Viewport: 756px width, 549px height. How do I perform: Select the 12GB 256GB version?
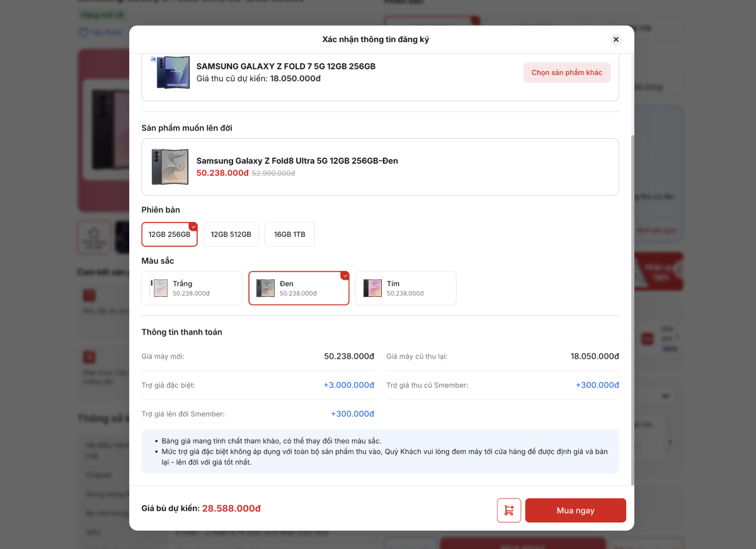(169, 234)
